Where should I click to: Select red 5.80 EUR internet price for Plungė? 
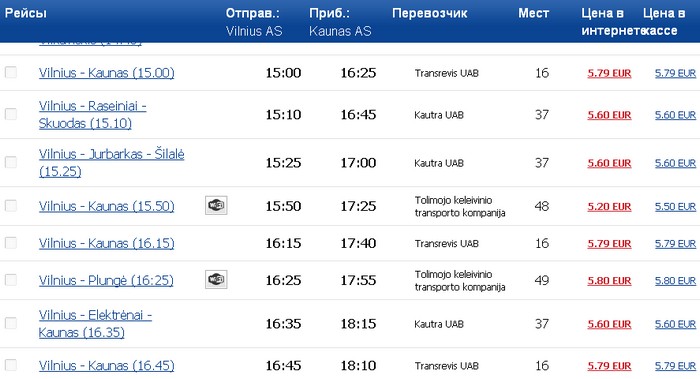[x=609, y=281]
